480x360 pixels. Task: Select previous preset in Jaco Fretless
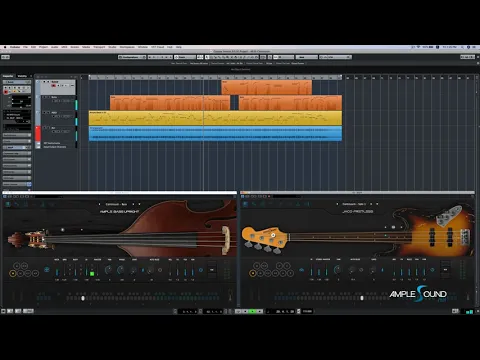point(337,204)
